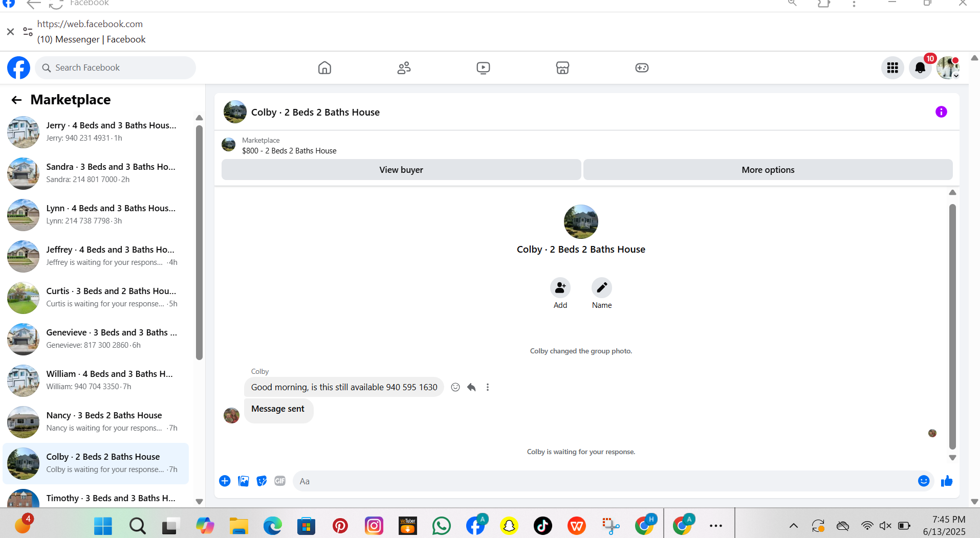Go to the Home feed icon
The image size is (980, 538).
pyautogui.click(x=324, y=68)
